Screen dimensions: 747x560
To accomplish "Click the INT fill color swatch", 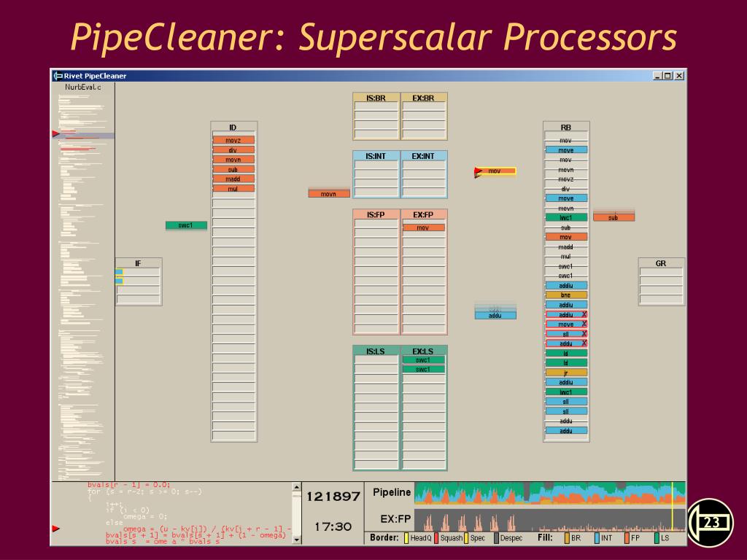I will [x=597, y=538].
